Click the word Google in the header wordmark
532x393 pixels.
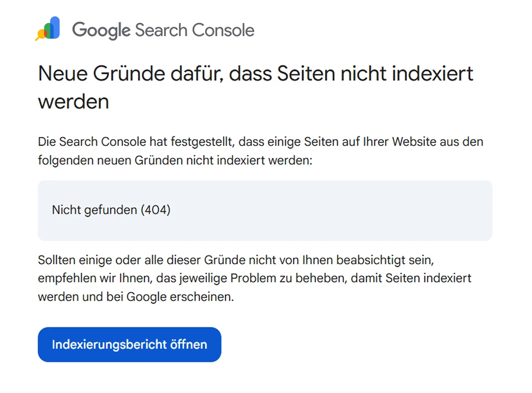click(x=100, y=30)
